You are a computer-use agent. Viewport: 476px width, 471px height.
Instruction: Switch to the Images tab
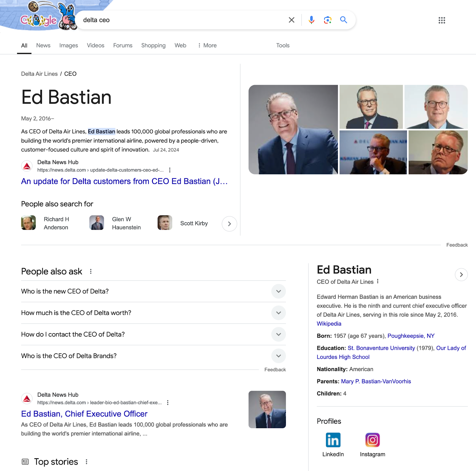(68, 45)
